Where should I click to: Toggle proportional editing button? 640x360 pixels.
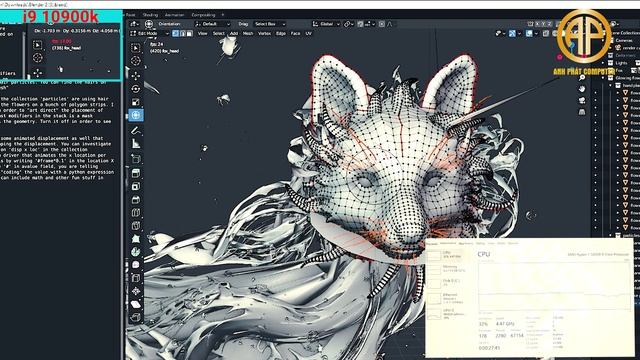pyautogui.click(x=382, y=24)
